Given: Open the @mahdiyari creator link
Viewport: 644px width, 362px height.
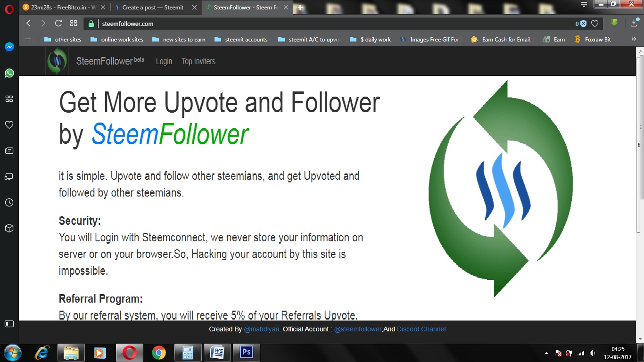Looking at the screenshot, I should click(x=262, y=329).
